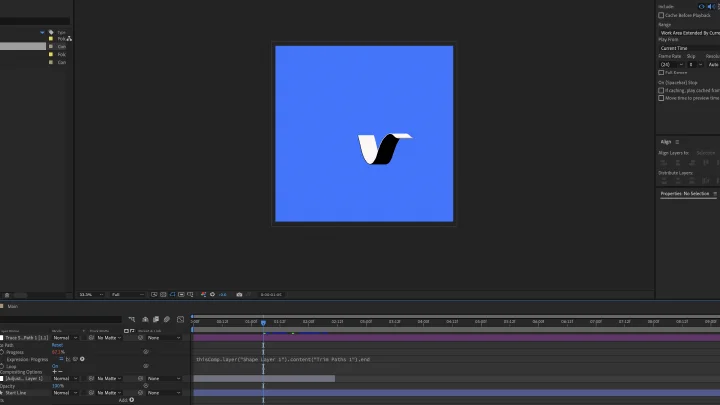Image resolution: width=720 pixels, height=405 pixels.
Task: Open No Matte dropdown for Trace Path layer
Action: tap(108, 338)
